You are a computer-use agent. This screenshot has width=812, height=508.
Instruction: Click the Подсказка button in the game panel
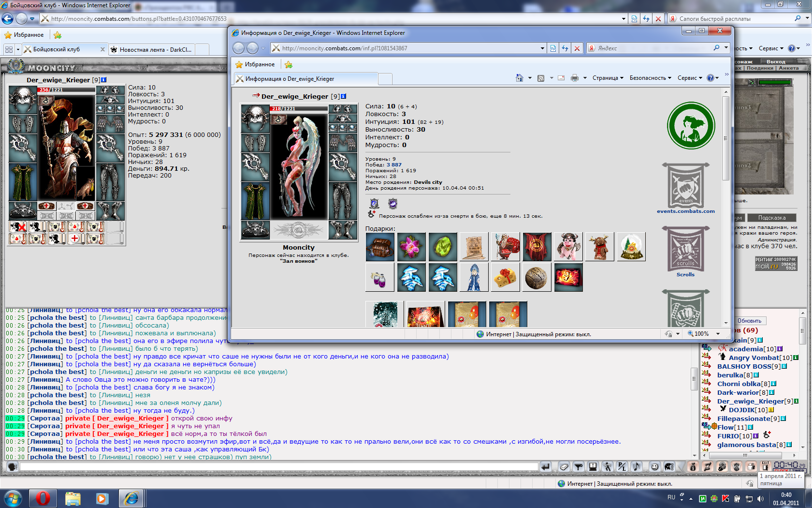pyautogui.click(x=772, y=218)
